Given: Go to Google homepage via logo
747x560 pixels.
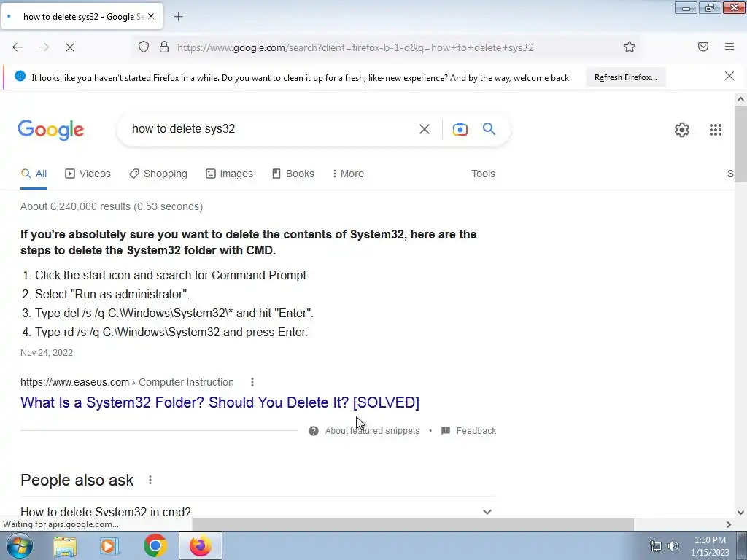Looking at the screenshot, I should click(51, 130).
